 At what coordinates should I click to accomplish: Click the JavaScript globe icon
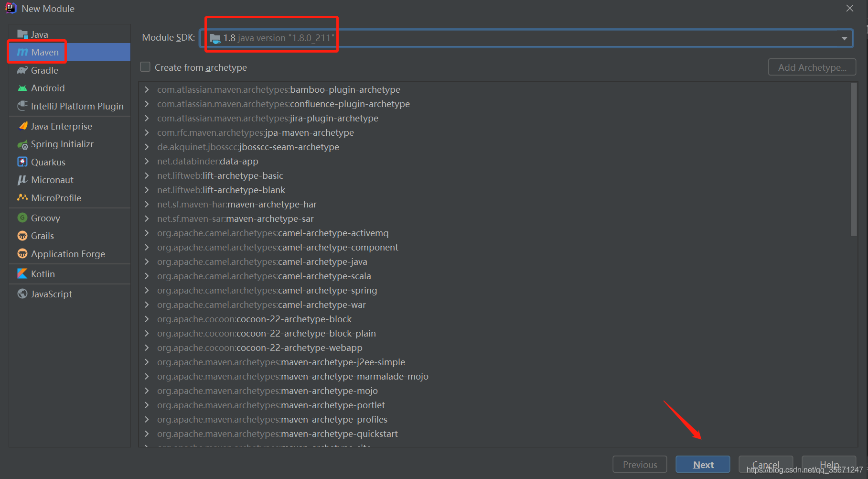22,294
